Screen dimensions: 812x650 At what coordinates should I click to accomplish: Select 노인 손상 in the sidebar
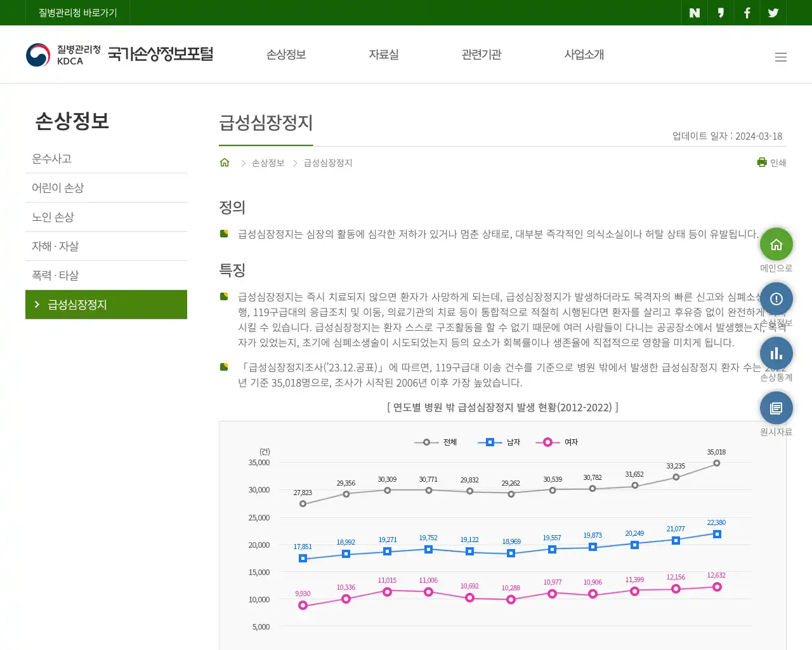[x=106, y=217]
